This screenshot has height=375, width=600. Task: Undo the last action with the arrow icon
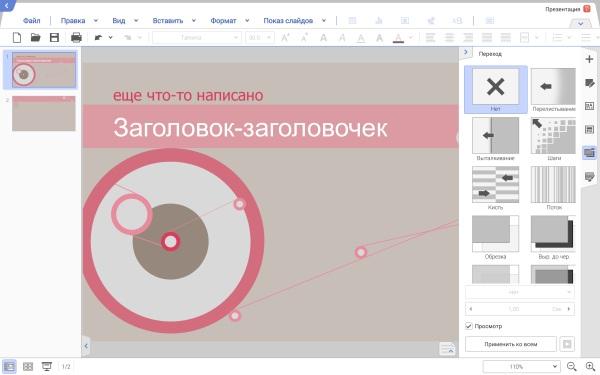pos(98,38)
